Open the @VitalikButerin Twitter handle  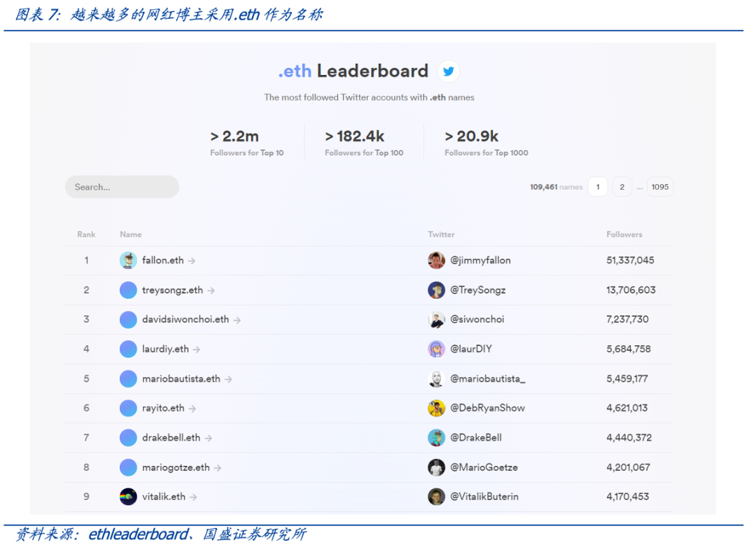click(x=484, y=497)
